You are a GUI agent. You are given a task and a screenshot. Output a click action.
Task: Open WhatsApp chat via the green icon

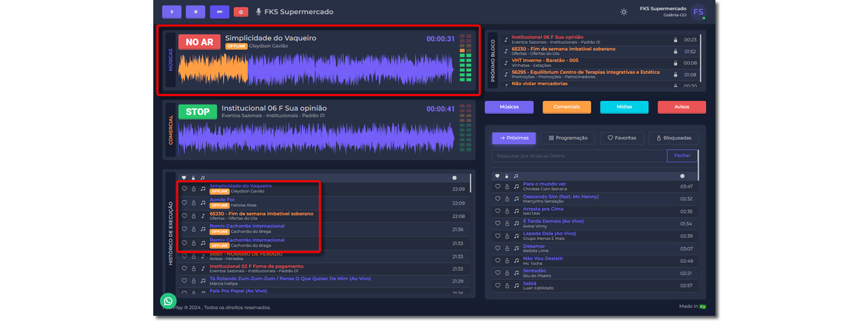click(168, 301)
